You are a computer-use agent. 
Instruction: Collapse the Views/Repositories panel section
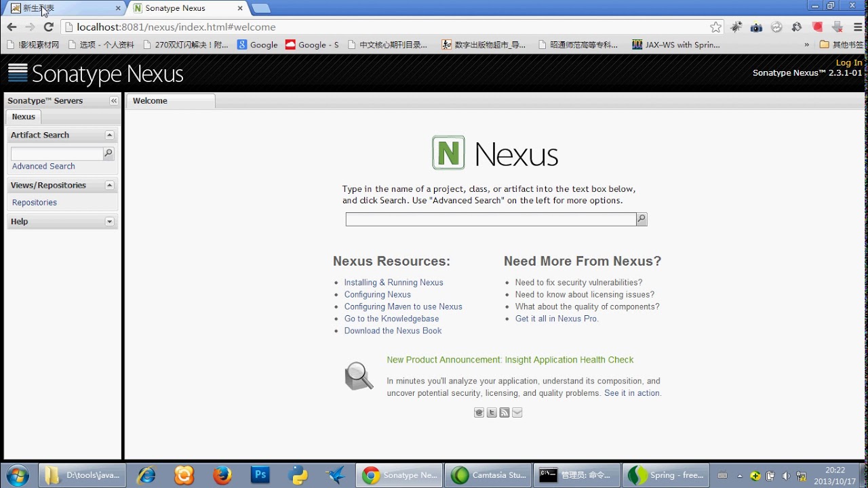(109, 185)
